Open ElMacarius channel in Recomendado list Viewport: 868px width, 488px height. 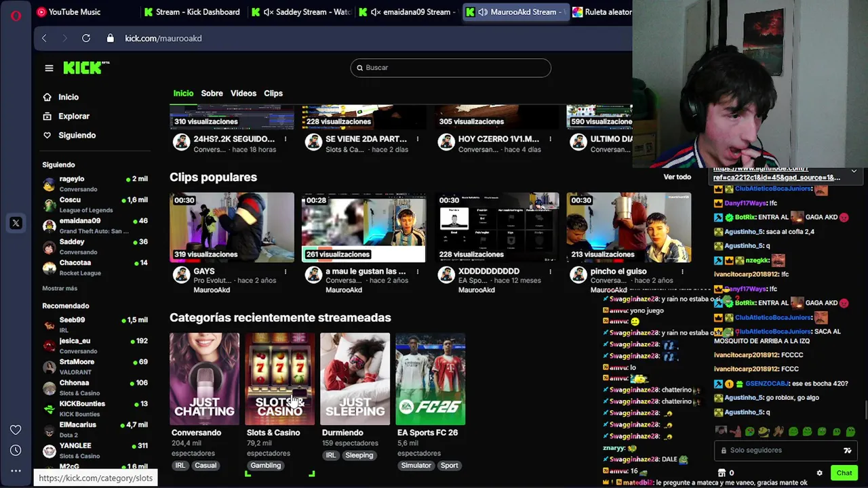coord(95,430)
